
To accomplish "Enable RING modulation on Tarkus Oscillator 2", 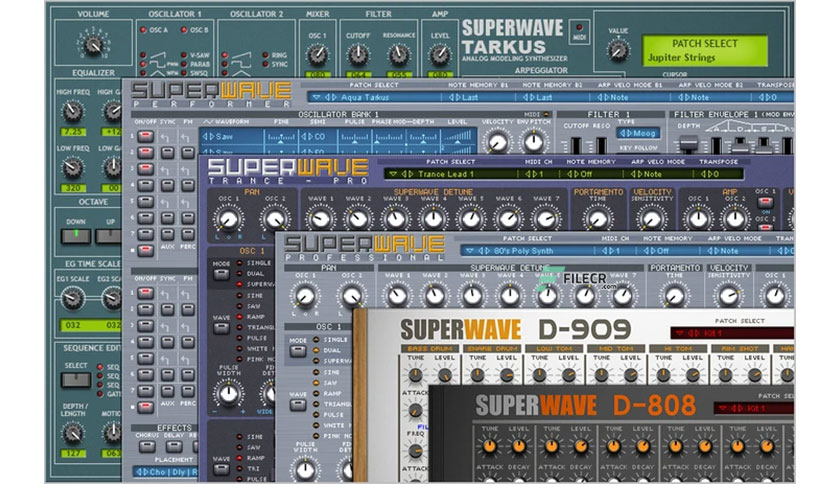I will tap(266, 55).
